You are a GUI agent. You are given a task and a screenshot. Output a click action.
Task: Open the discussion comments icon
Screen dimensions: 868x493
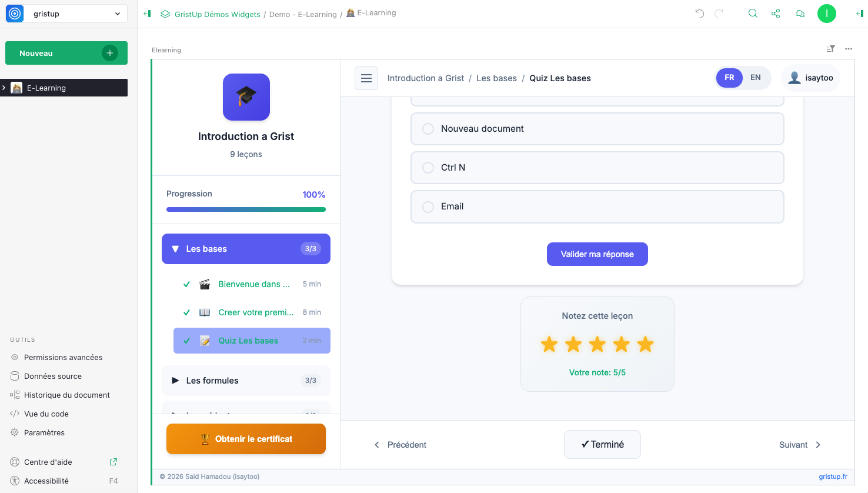point(800,14)
